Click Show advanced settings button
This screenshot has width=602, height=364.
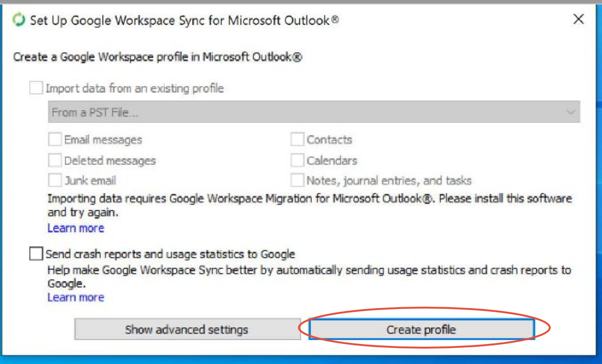pos(187,330)
